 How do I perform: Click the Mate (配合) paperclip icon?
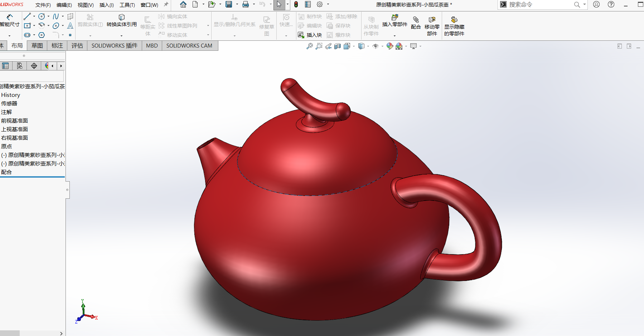tap(416, 19)
